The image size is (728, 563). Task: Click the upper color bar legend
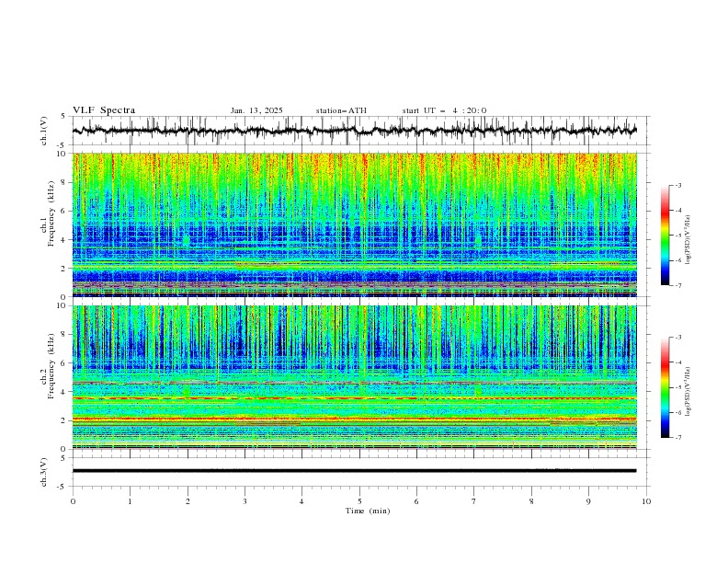[665, 236]
